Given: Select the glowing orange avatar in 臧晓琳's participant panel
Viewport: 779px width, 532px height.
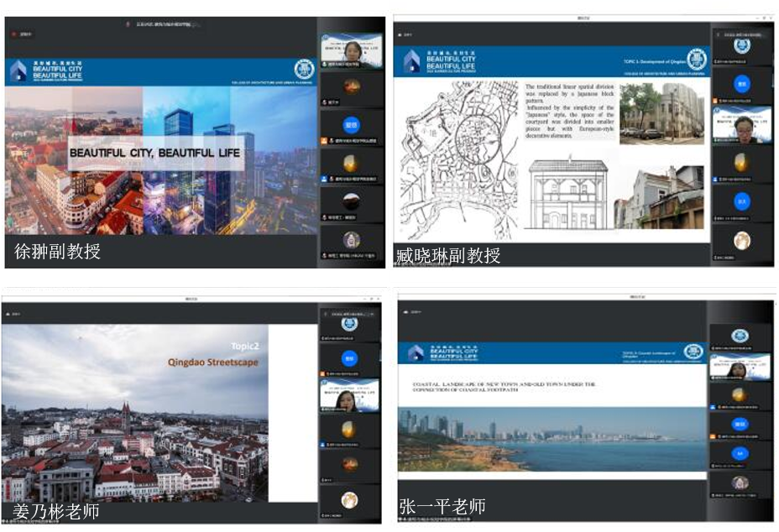Looking at the screenshot, I should click(741, 162).
